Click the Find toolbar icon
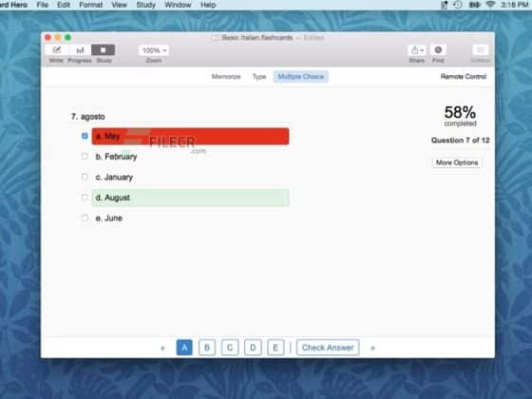 pos(438,50)
